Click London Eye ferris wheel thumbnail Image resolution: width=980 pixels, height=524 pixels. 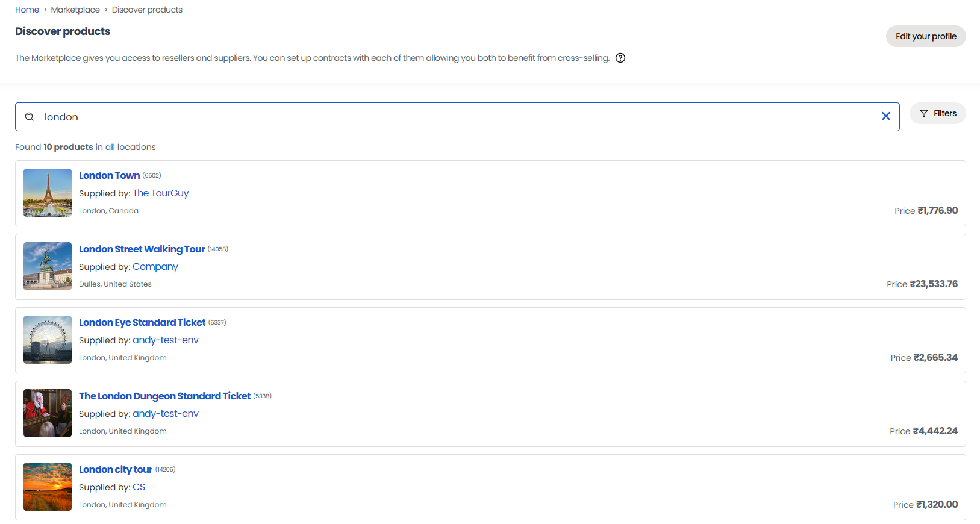(48, 340)
